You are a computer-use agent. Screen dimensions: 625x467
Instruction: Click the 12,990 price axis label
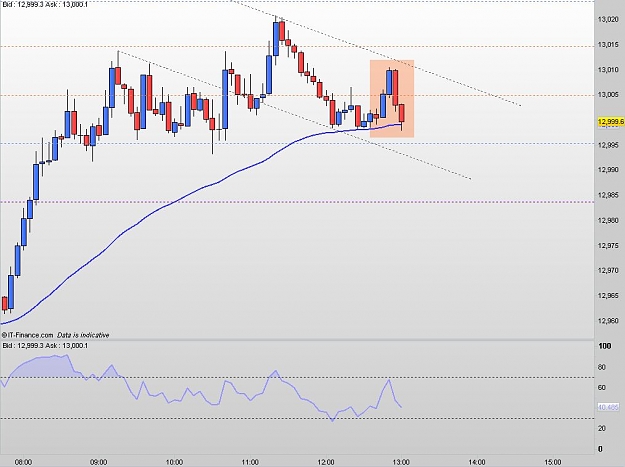coord(608,170)
